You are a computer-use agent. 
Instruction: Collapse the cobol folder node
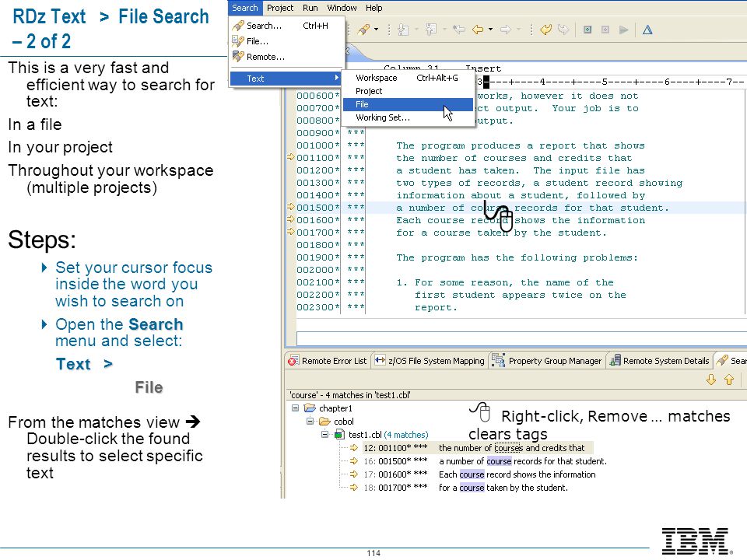coord(310,422)
